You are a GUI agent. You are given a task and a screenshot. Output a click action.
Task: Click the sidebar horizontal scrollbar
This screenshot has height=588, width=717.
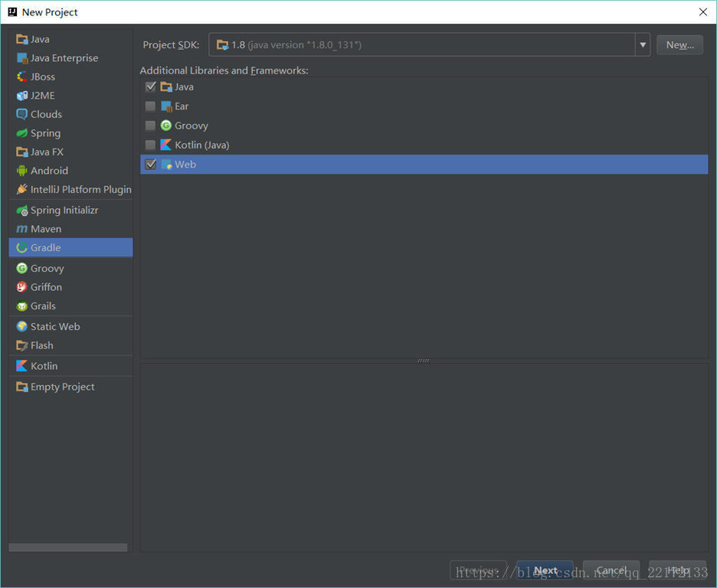[x=68, y=547]
